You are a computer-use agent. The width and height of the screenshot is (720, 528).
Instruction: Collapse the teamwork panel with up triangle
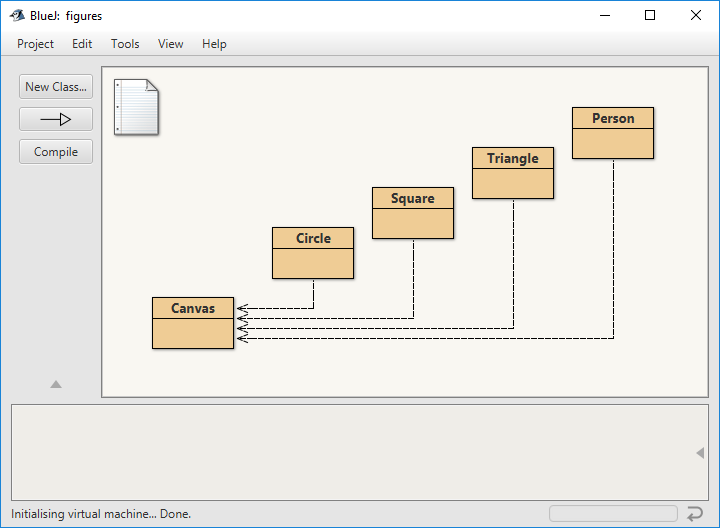pyautogui.click(x=56, y=384)
